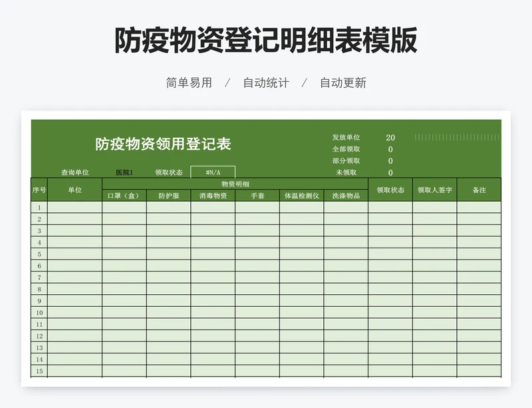The image size is (532, 408).
Task: Select the 防疫物资领用登记表 title
Action: (163, 144)
